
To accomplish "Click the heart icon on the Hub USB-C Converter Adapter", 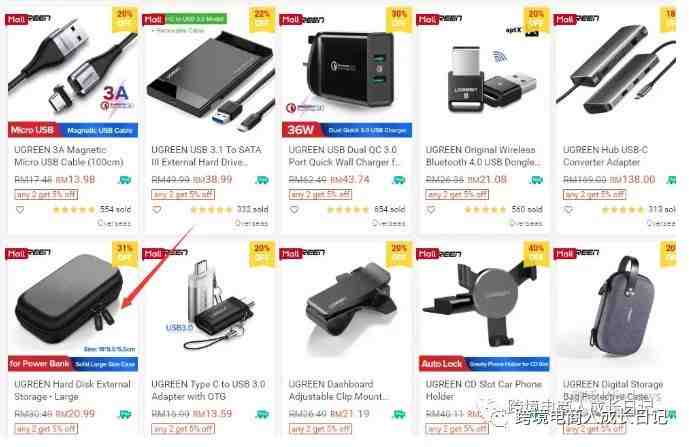I will pos(568,210).
